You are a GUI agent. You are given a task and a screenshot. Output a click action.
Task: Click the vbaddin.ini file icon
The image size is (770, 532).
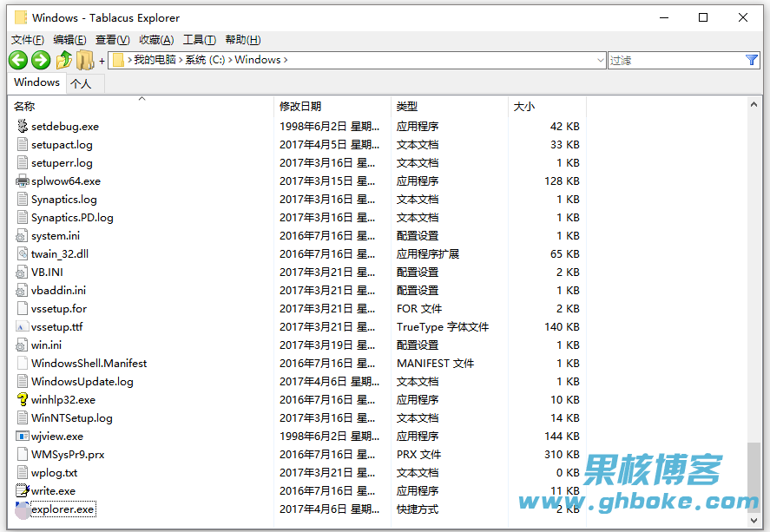(x=22, y=290)
